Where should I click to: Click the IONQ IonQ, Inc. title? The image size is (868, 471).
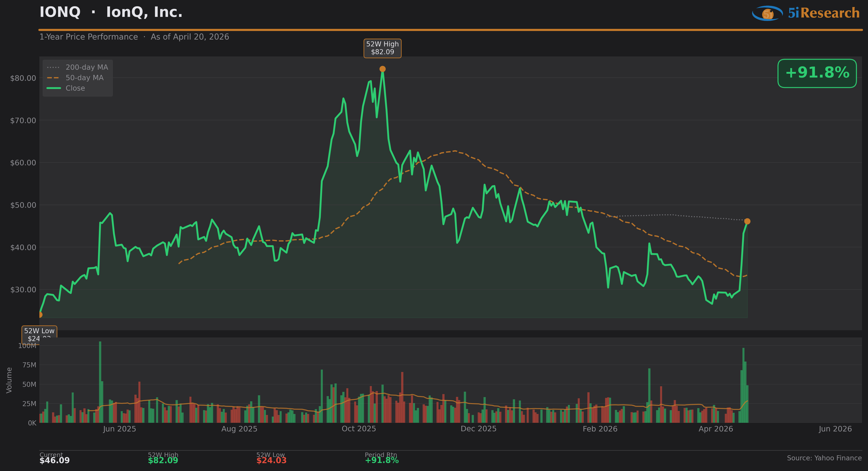[111, 12]
